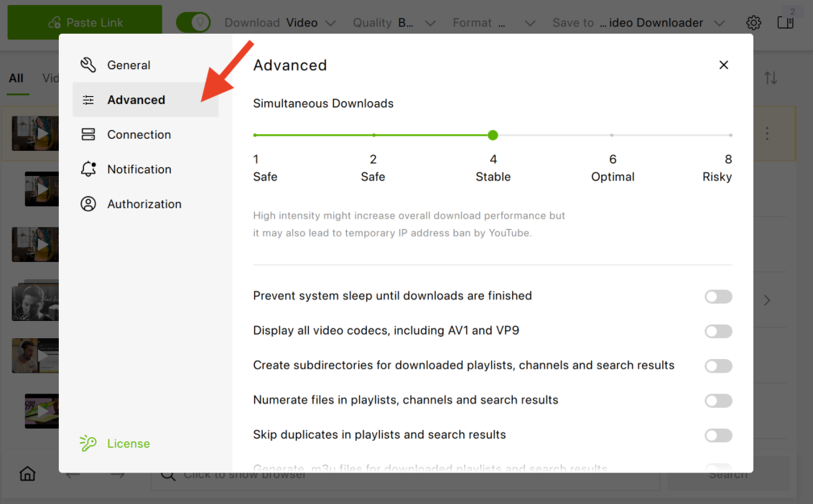Image resolution: width=813 pixels, height=504 pixels.
Task: Select the All downloads tab
Action: [16, 78]
